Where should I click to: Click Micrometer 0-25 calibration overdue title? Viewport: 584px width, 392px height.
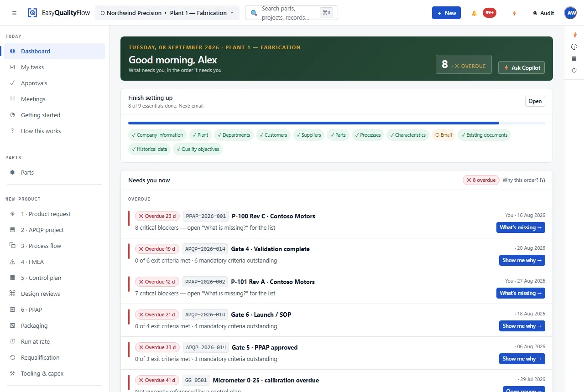click(266, 381)
